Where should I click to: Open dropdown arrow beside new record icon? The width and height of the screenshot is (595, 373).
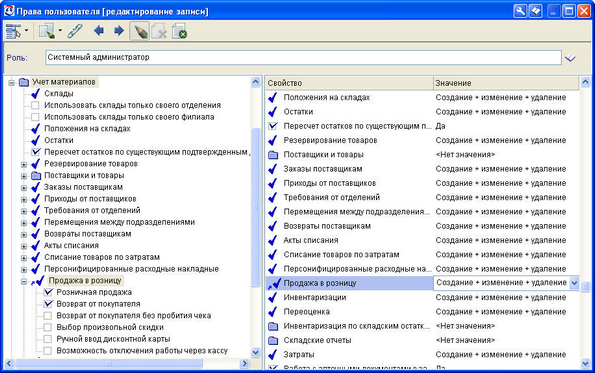pos(60,30)
